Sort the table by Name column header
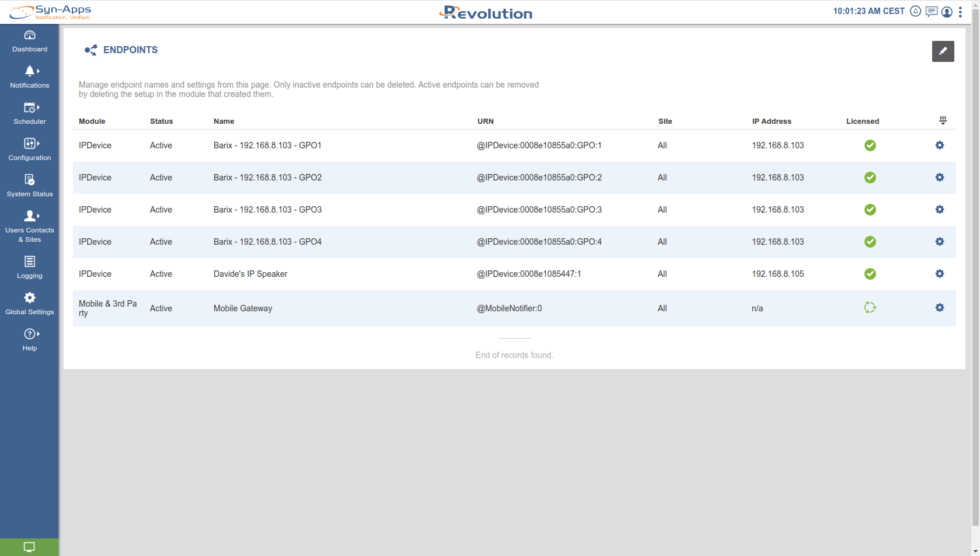This screenshot has width=980, height=556. tap(224, 121)
